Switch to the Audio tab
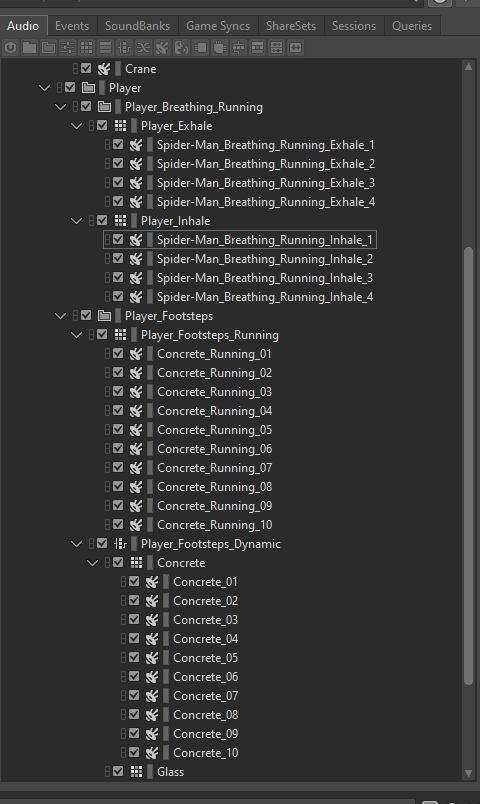The image size is (480, 804). click(23, 26)
